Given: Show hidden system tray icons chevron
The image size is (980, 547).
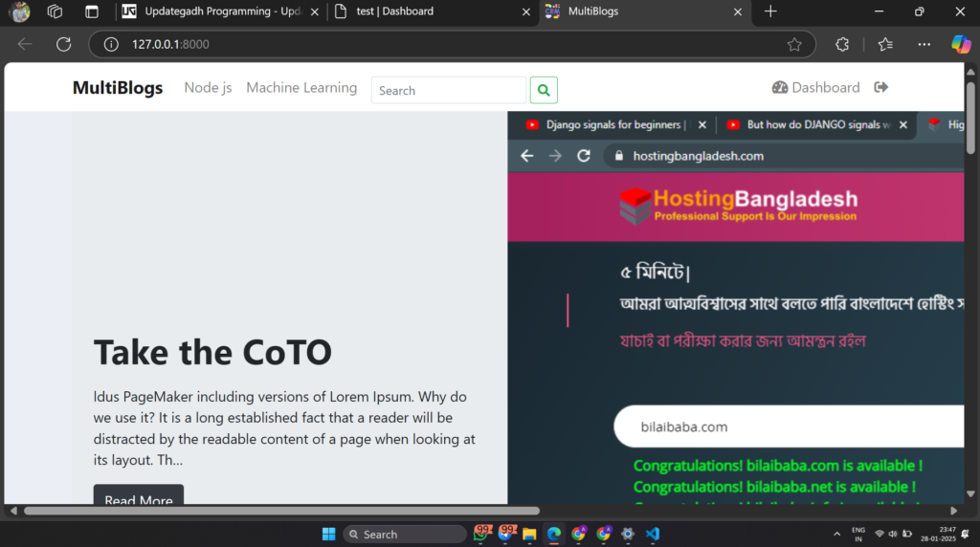Looking at the screenshot, I should tap(836, 534).
